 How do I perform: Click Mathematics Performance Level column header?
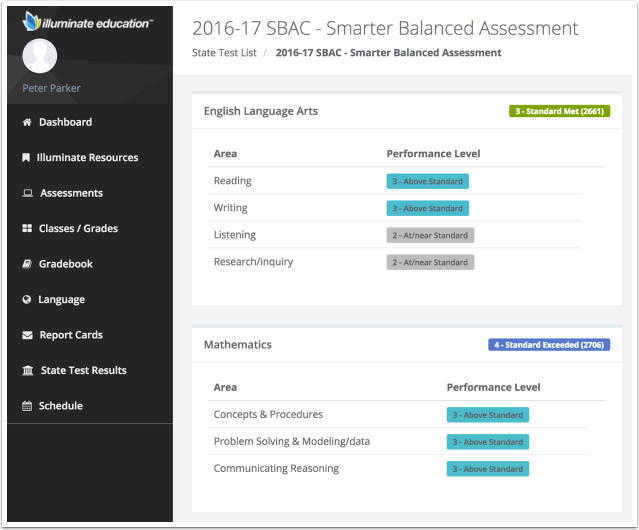494,387
